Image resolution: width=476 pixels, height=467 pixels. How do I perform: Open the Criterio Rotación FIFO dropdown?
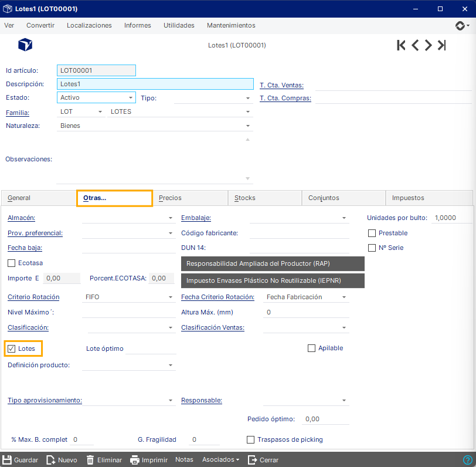129,297
